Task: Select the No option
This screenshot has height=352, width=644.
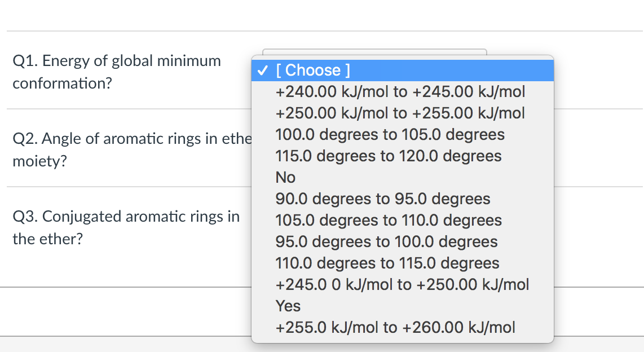Action: 285,177
